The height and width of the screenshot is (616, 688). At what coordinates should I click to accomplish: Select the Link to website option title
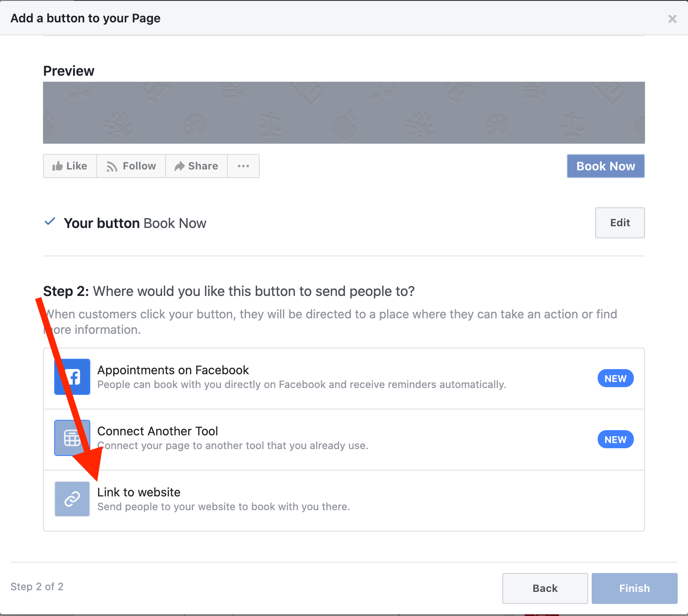click(139, 492)
